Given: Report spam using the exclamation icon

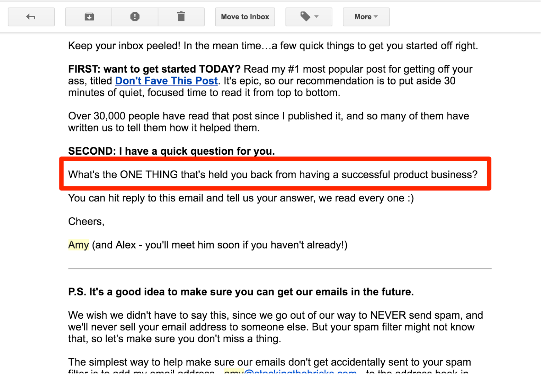Looking at the screenshot, I should (135, 17).
